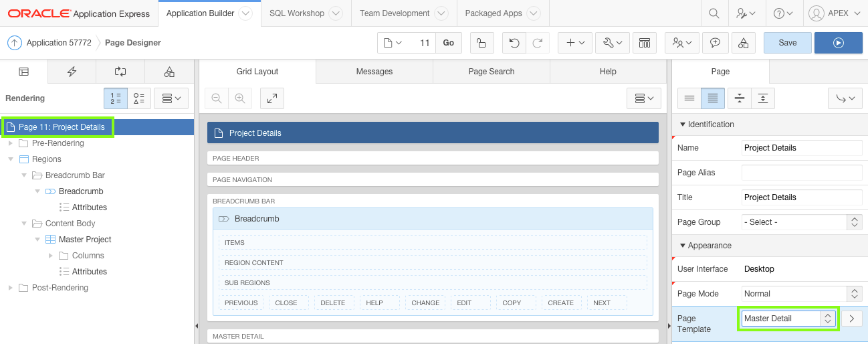Open the Create plus menu
Screen dimensions: 868x344
[575, 43]
